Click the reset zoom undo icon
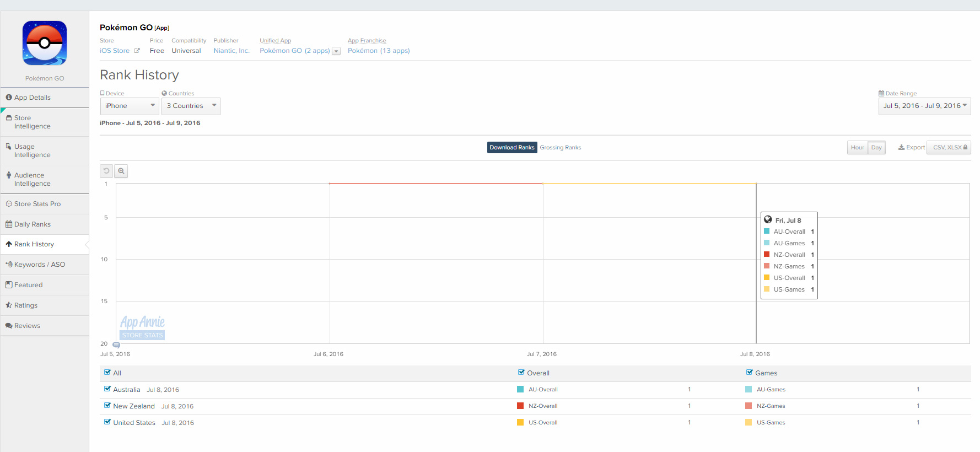Viewport: 980px width, 452px height. 106,171
